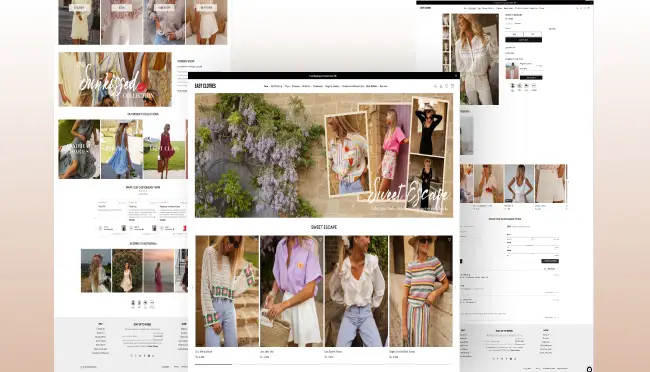This screenshot has width=650, height=372.
Task: Open the main blouse product image, right window
Action: coord(475,59)
